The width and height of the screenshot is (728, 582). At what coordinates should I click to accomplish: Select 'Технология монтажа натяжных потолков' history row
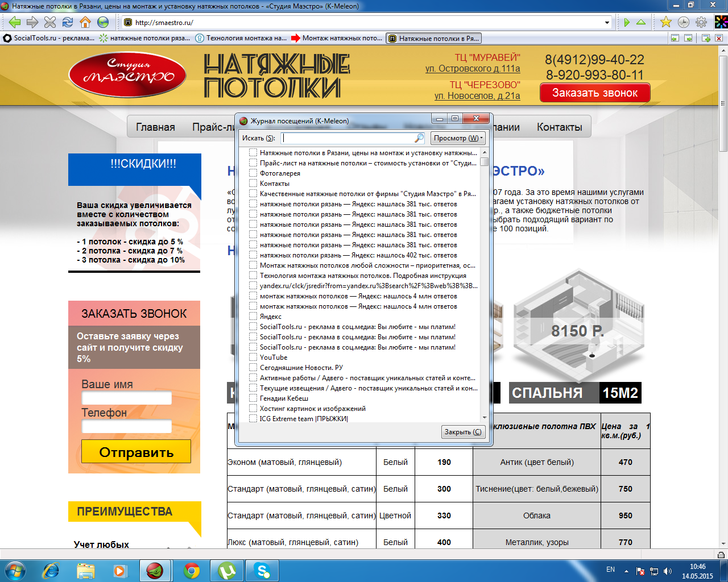(x=363, y=276)
